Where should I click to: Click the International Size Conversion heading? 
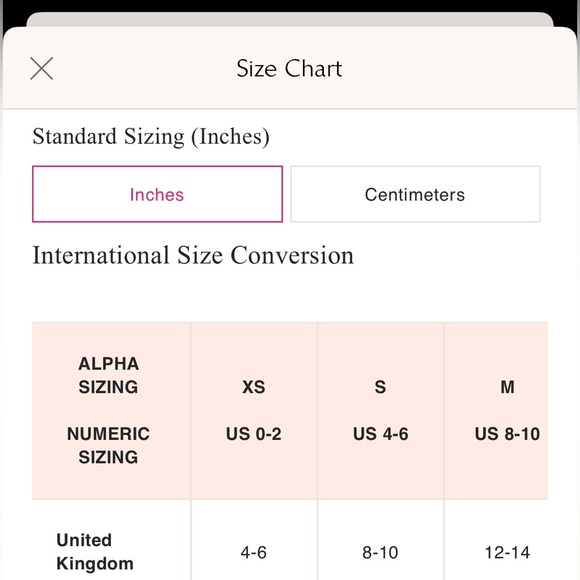click(x=193, y=255)
